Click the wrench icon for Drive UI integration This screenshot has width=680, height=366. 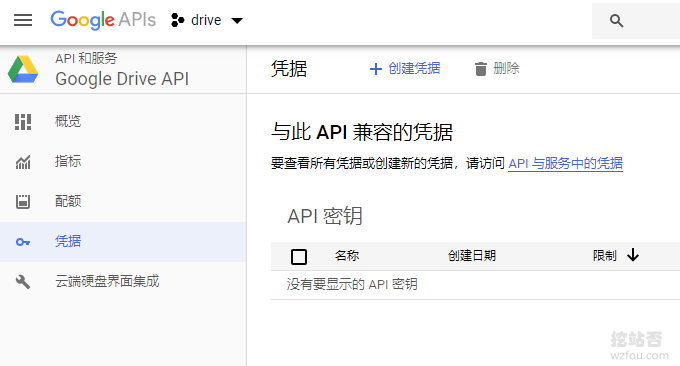(23, 282)
